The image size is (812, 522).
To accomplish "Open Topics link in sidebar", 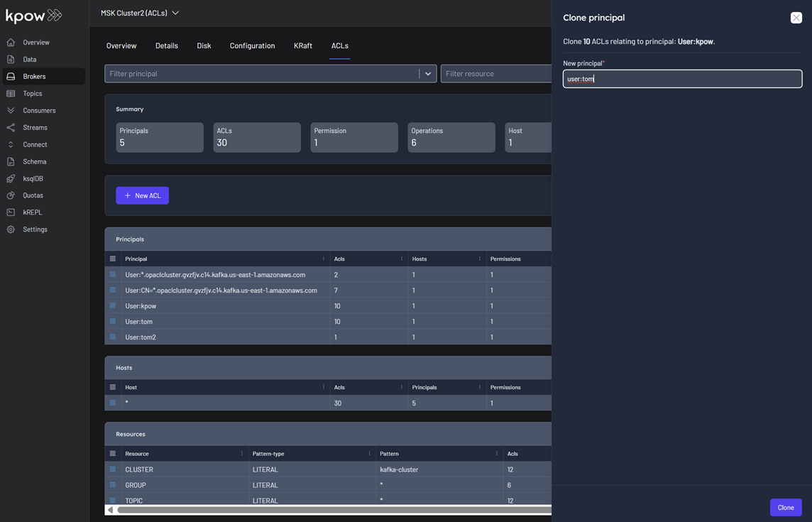I will coord(33,94).
